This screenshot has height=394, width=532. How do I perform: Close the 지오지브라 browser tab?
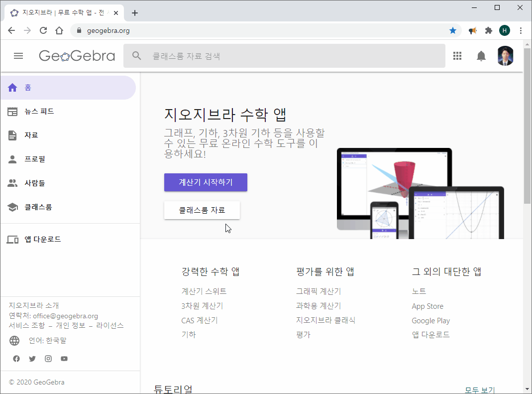[x=115, y=13]
